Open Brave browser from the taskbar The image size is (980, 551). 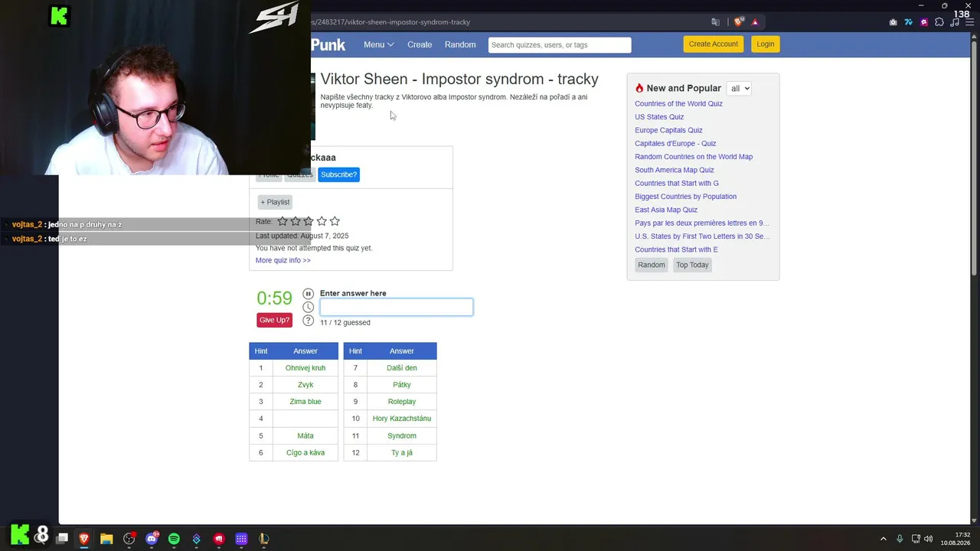coord(84,539)
